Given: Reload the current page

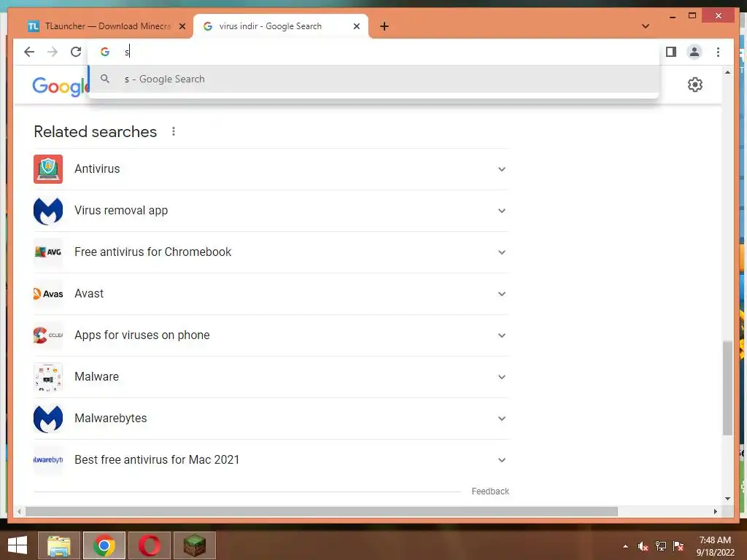Looking at the screenshot, I should tap(76, 52).
